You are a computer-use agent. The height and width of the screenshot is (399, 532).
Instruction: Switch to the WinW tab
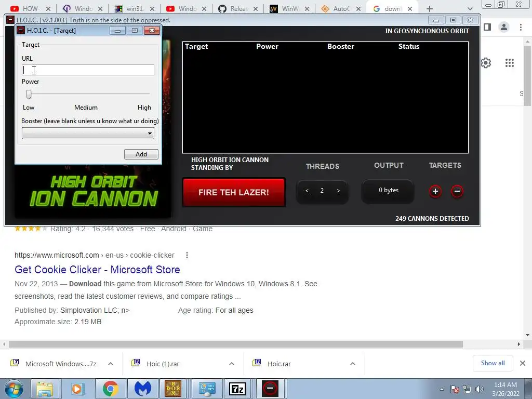[290, 9]
